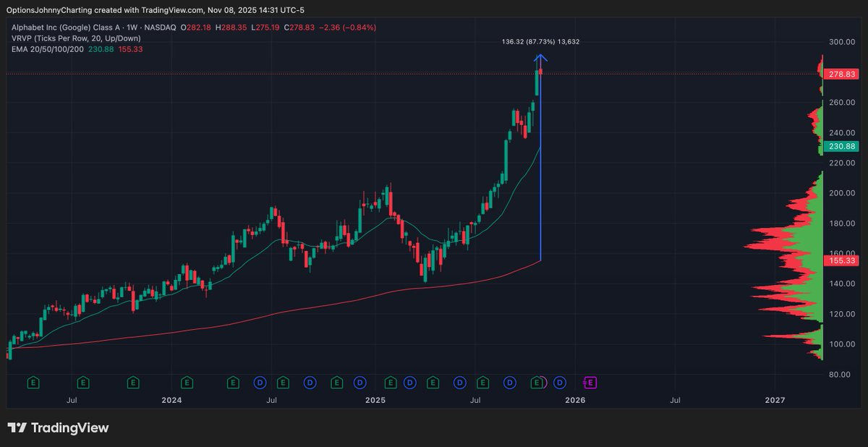Click the 2024 label on time axis
The image size is (868, 447).
coord(171,399)
